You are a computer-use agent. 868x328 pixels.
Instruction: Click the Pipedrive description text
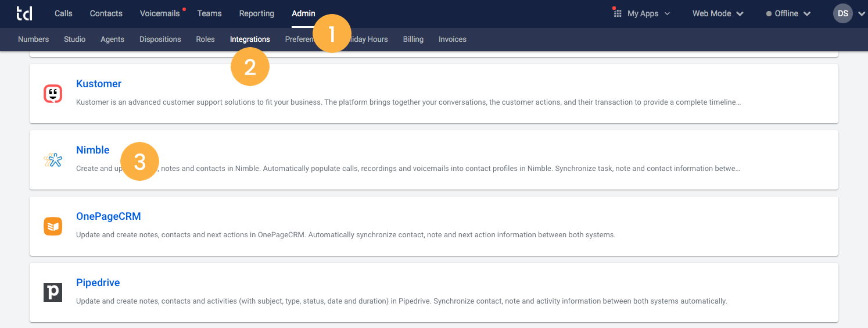coord(401,301)
